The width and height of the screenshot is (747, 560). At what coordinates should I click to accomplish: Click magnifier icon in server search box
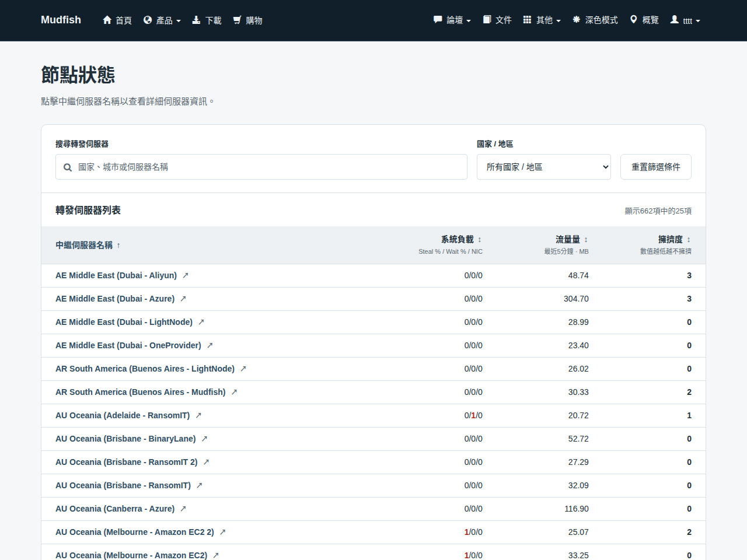68,167
